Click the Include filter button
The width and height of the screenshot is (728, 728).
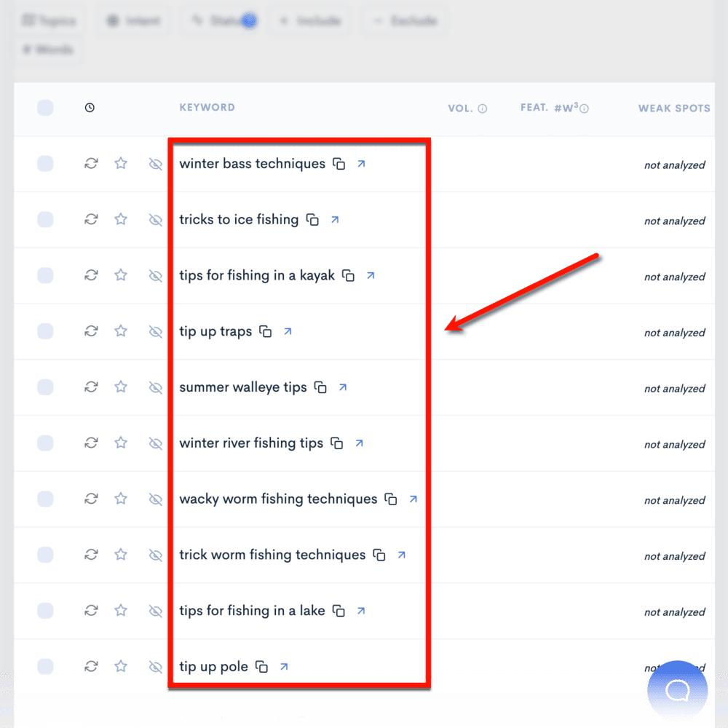pos(309,20)
